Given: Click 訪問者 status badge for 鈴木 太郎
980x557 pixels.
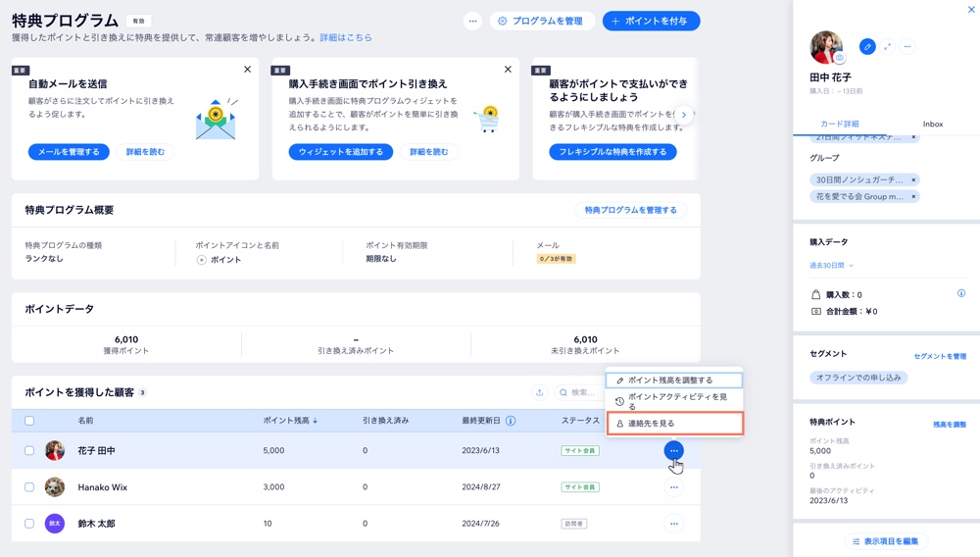Looking at the screenshot, I should [x=573, y=524].
